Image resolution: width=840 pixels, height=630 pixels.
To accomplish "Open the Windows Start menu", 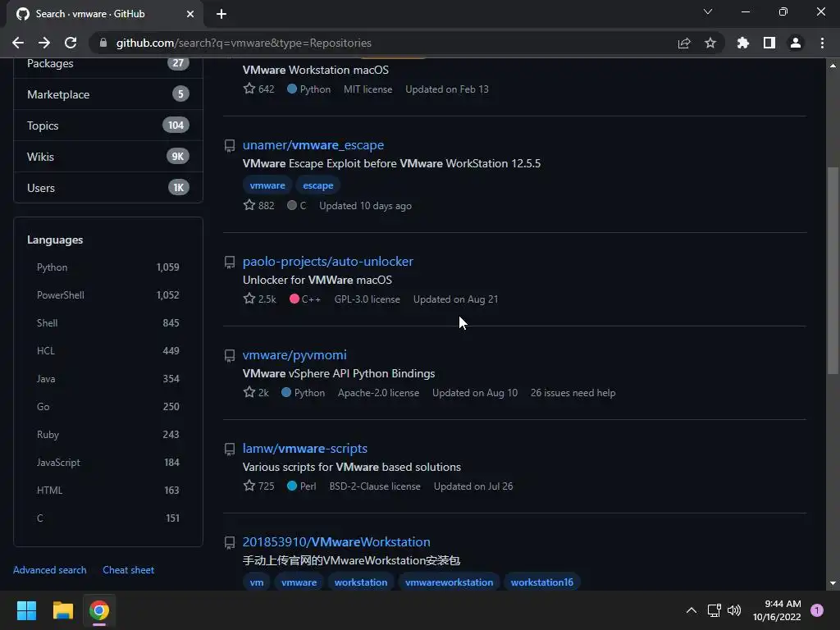I will 26,610.
